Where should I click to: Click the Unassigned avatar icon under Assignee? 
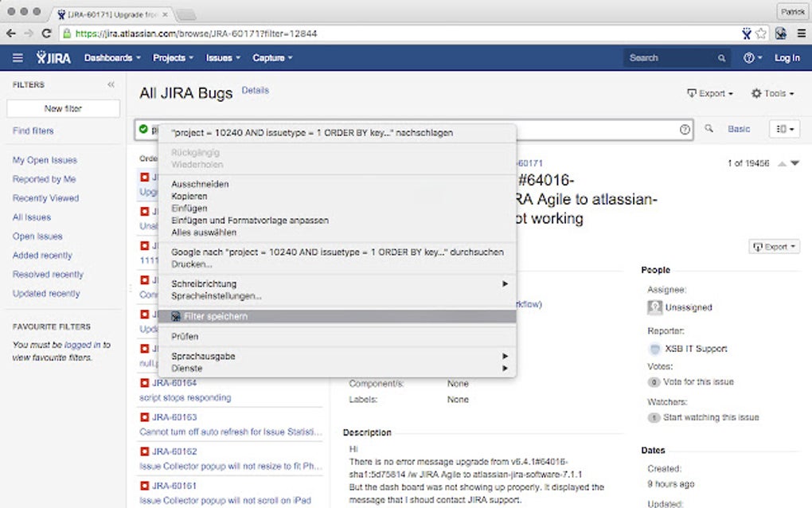click(654, 307)
